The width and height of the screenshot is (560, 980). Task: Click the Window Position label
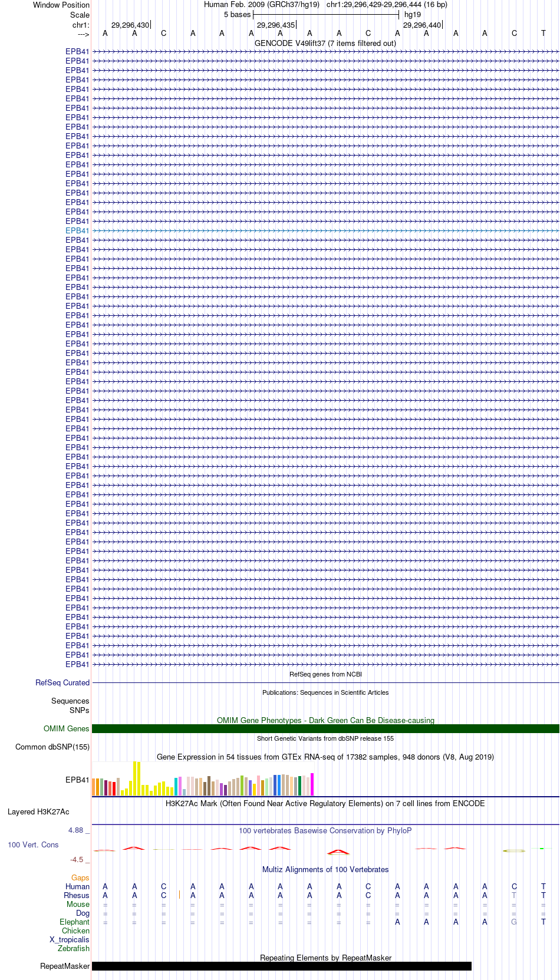point(61,5)
